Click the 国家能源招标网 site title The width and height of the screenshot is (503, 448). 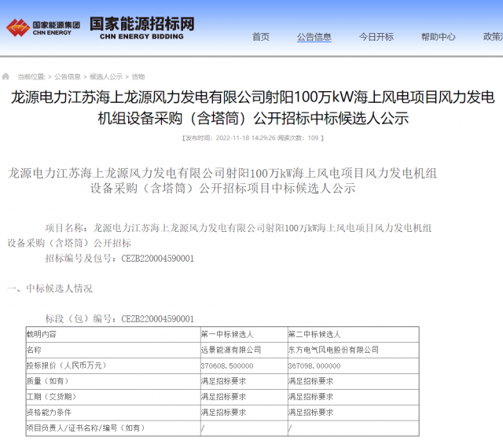pyautogui.click(x=141, y=25)
